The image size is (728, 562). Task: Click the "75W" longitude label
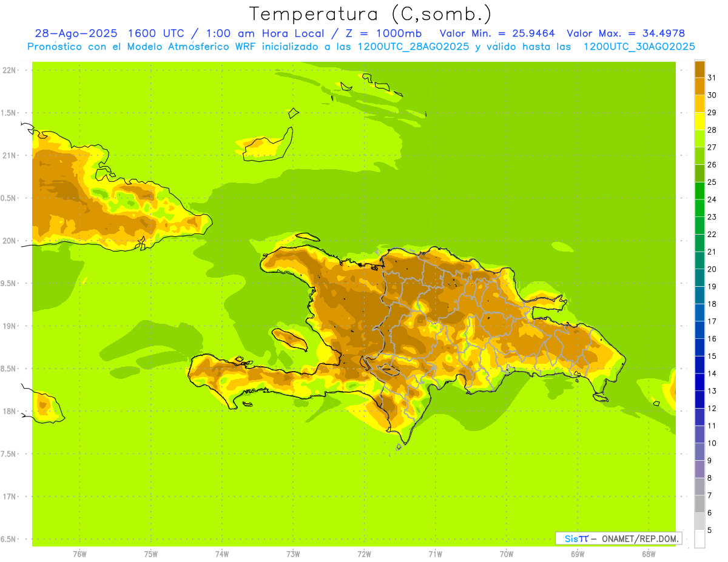click(x=151, y=554)
